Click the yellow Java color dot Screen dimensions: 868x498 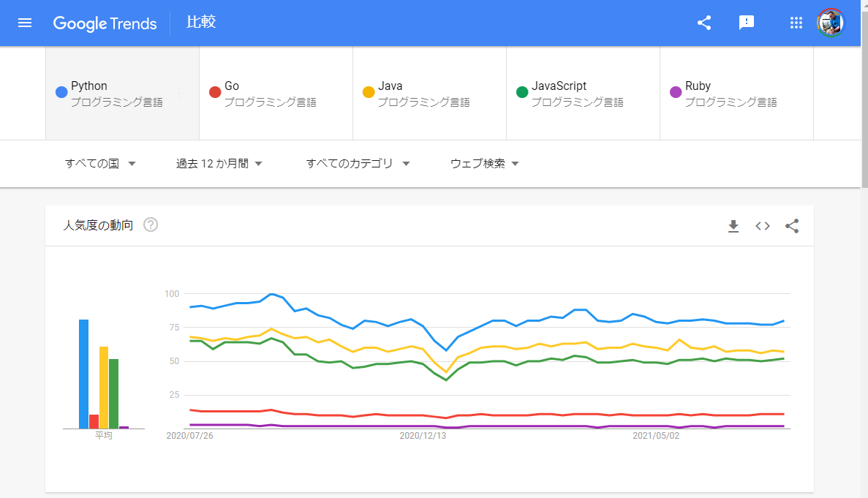coord(369,92)
